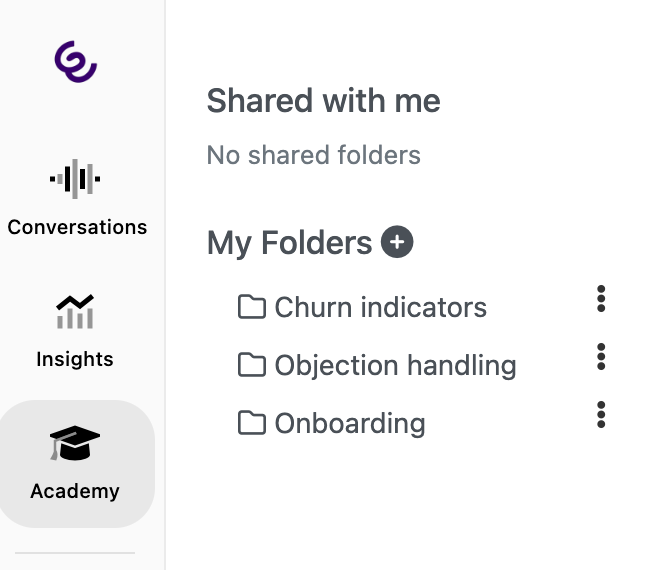Select the Academy label in sidebar

[x=75, y=491]
